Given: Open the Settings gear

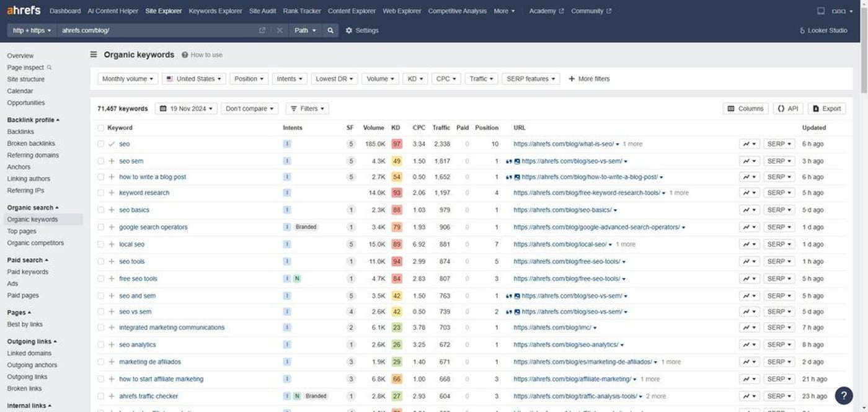Looking at the screenshot, I should click(349, 30).
